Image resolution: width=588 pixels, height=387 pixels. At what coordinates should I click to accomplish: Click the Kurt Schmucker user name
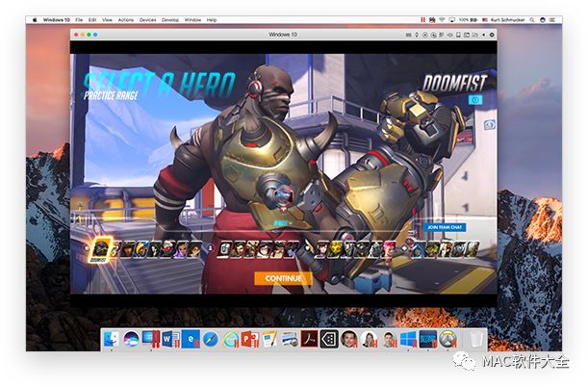tap(507, 20)
